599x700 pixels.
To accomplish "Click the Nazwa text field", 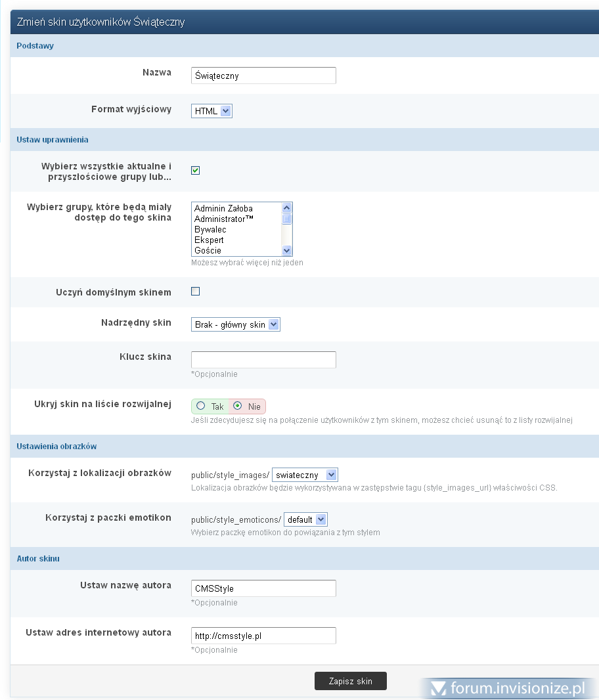I will tap(263, 76).
